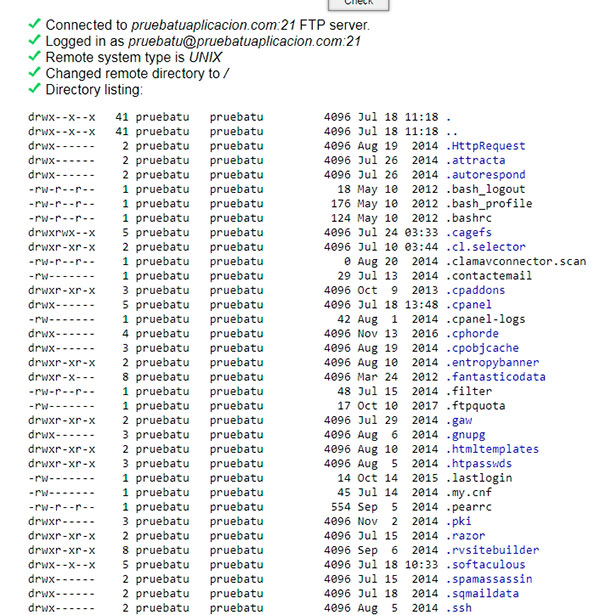Click the green checkmark beside Remote system type
The image size is (600, 615).
[x=35, y=56]
